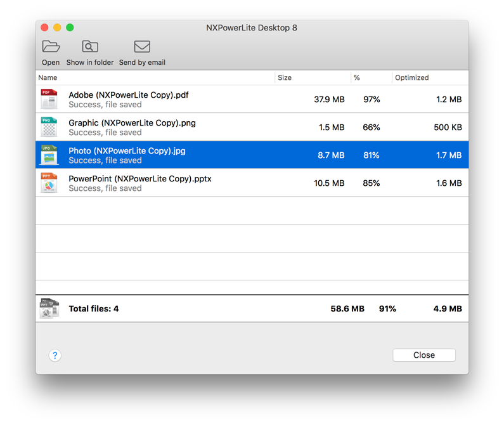Click the 85% reduction value

point(372,183)
